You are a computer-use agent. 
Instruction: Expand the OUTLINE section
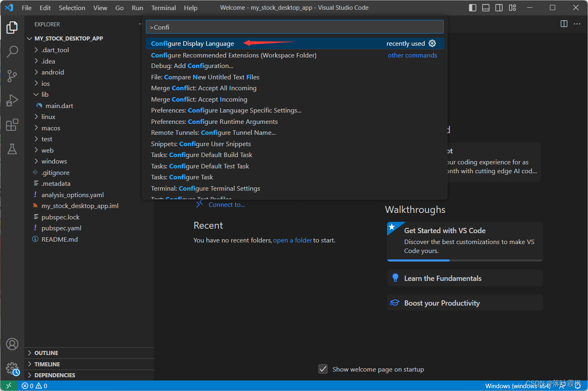coord(29,353)
